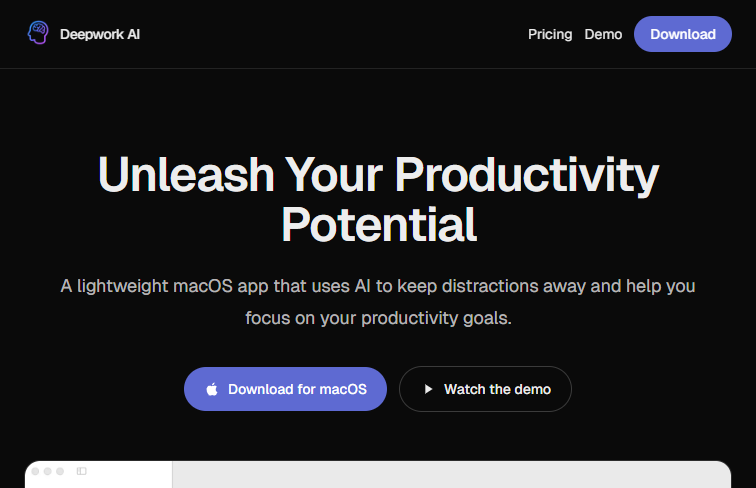Viewport: 756px width, 488px height.
Task: Click the play triangle icon beside Watch the demo
Action: (x=428, y=389)
